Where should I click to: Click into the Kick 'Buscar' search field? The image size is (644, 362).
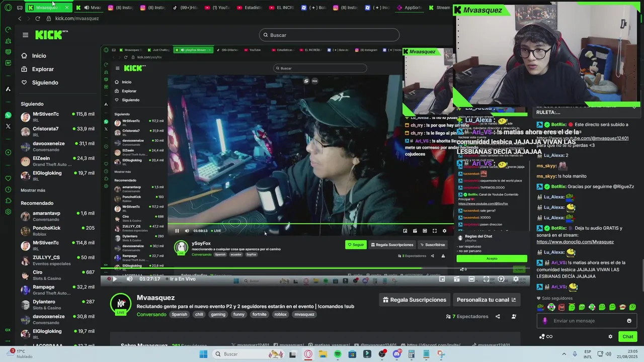click(330, 35)
